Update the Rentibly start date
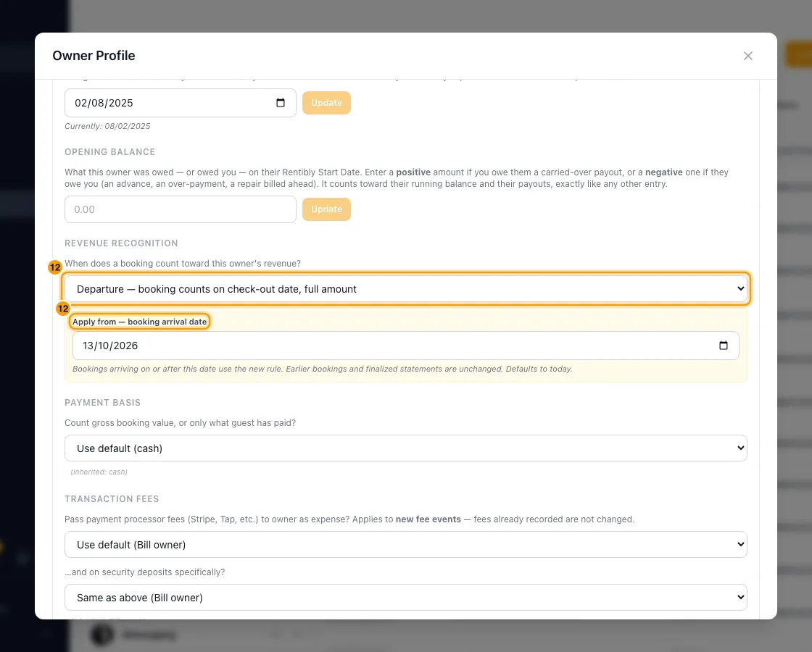The image size is (812, 652). coord(326,103)
